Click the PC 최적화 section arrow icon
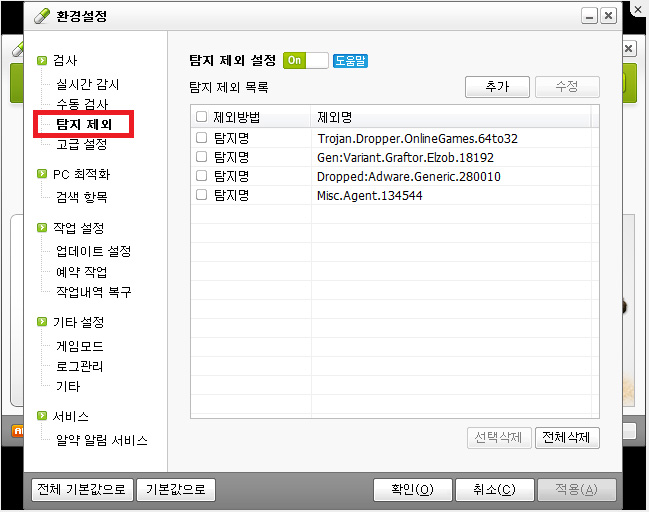Viewport: 649px width, 512px height. click(42, 174)
